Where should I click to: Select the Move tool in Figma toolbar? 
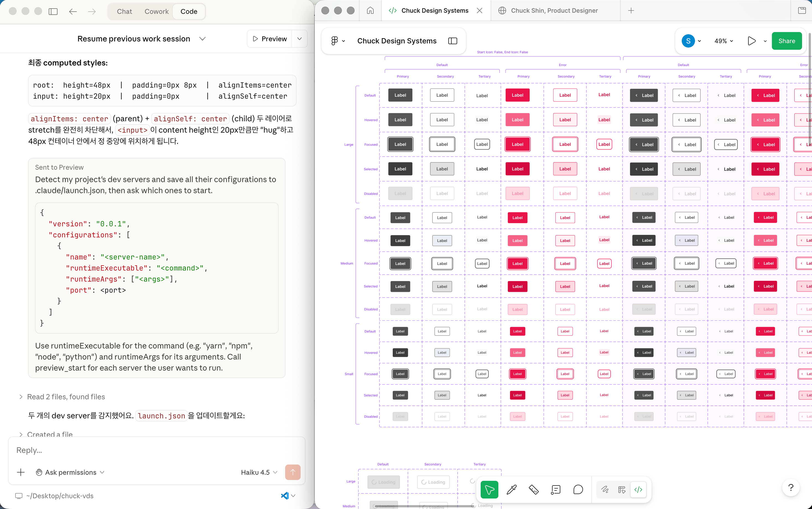[489, 489]
